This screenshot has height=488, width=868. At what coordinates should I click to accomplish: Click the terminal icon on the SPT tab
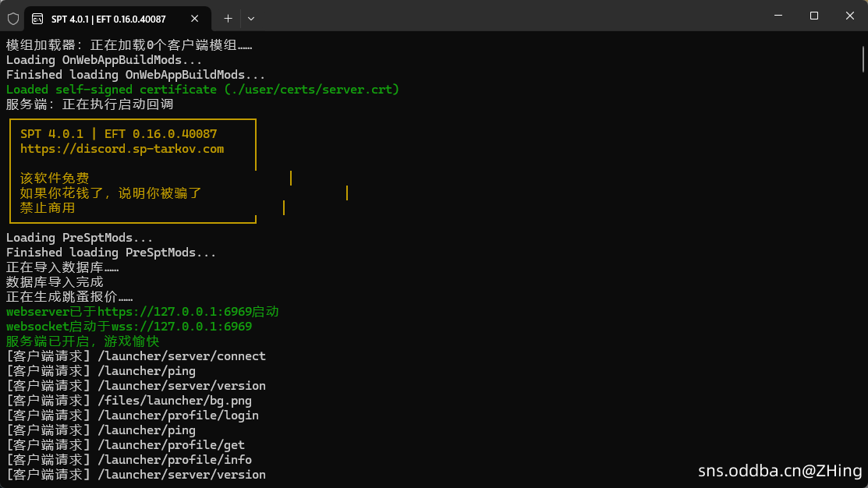(37, 19)
